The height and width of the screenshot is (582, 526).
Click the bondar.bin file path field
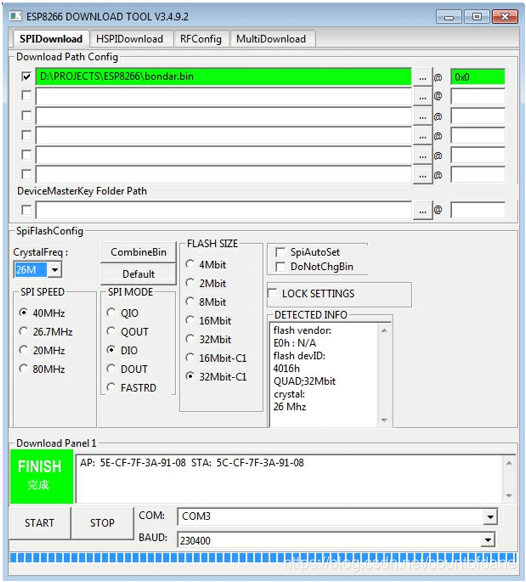click(x=223, y=77)
